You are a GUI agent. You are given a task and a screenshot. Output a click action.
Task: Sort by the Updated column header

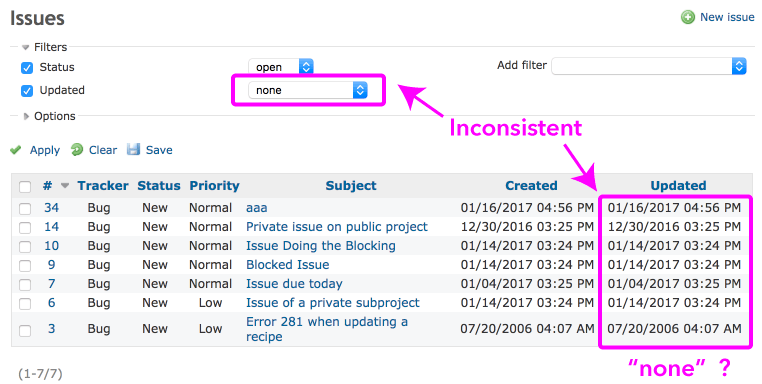678,186
